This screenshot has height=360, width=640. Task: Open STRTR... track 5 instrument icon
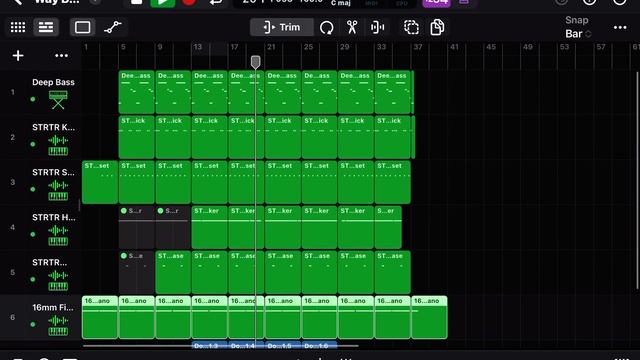click(58, 281)
